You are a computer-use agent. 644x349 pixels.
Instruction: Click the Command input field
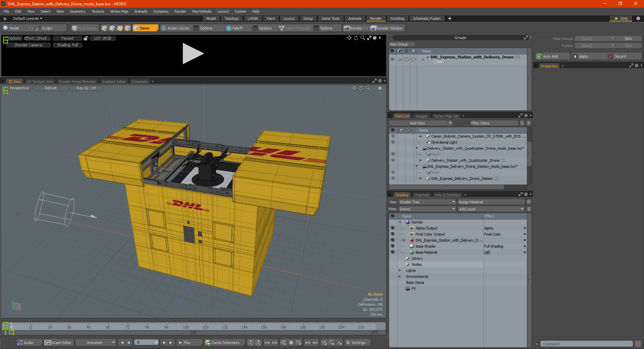tap(586, 344)
